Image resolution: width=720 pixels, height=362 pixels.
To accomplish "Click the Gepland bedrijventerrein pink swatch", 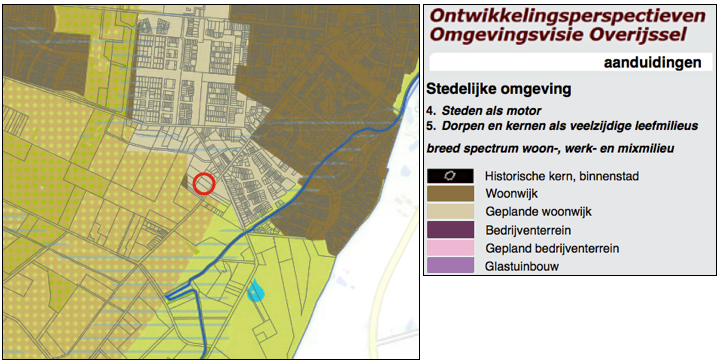I will (x=450, y=248).
